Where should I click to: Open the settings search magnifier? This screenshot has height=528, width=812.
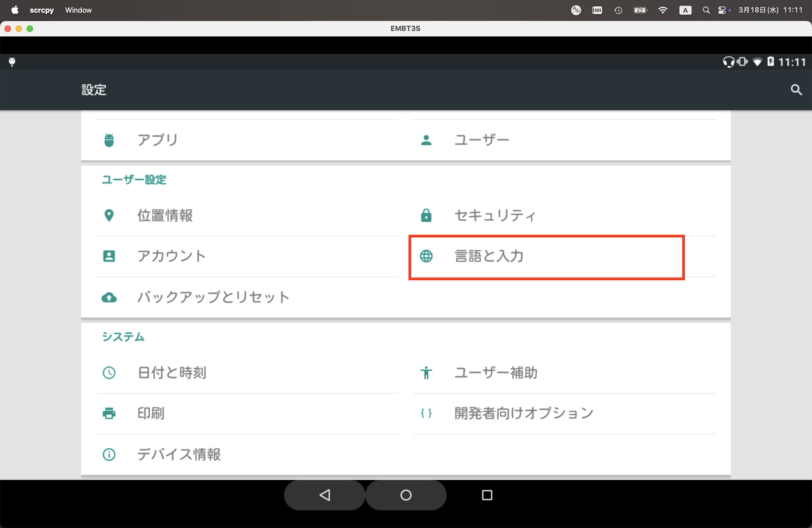pos(796,90)
